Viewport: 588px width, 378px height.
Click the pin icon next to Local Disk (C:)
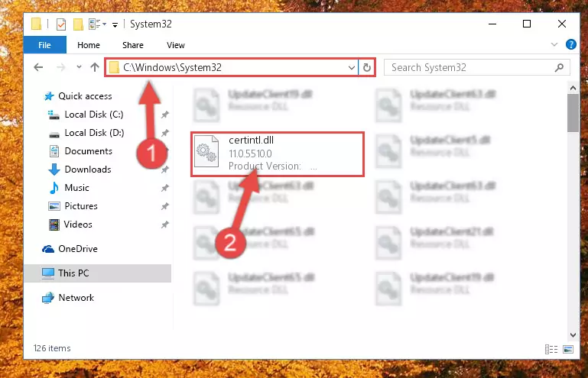164,115
